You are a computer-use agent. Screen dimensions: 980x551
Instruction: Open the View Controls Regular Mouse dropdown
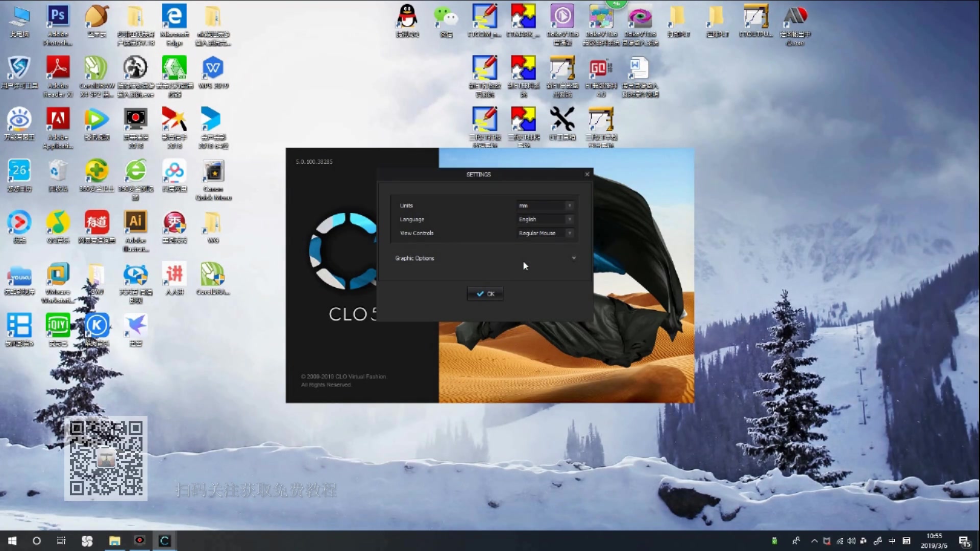coord(545,233)
